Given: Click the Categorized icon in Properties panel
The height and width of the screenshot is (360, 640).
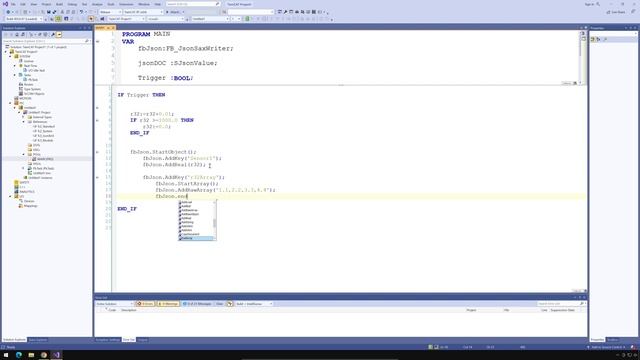Looking at the screenshot, I should (593, 39).
